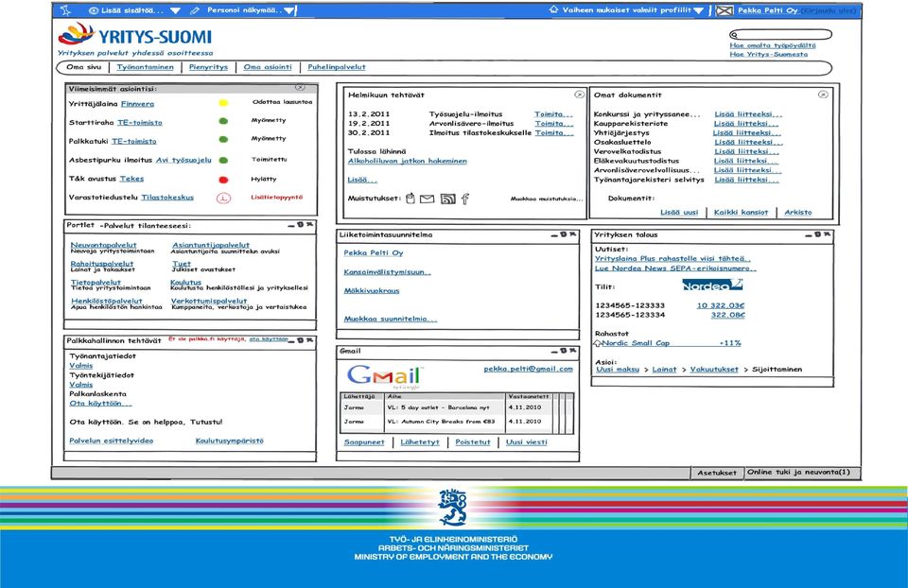Screen dimensions: 908x588
Task: Close the Helmikuun tehtävät panel
Action: [x=579, y=95]
